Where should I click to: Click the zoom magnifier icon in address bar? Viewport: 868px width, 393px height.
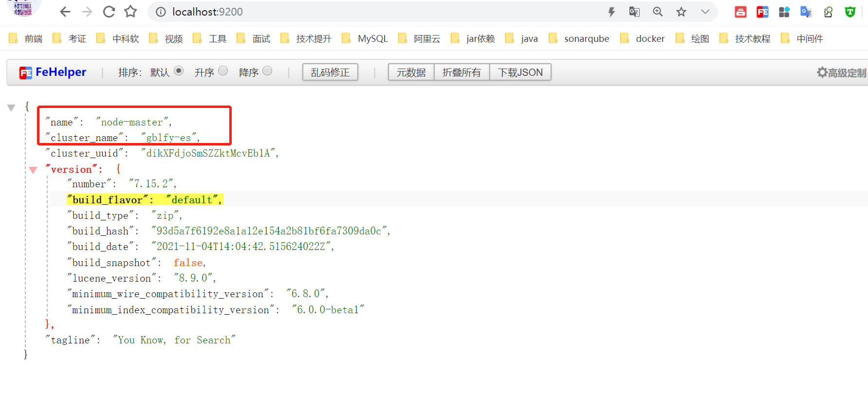click(x=658, y=12)
